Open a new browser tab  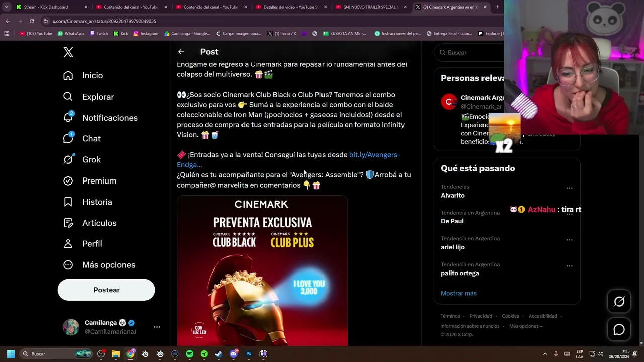[497, 7]
